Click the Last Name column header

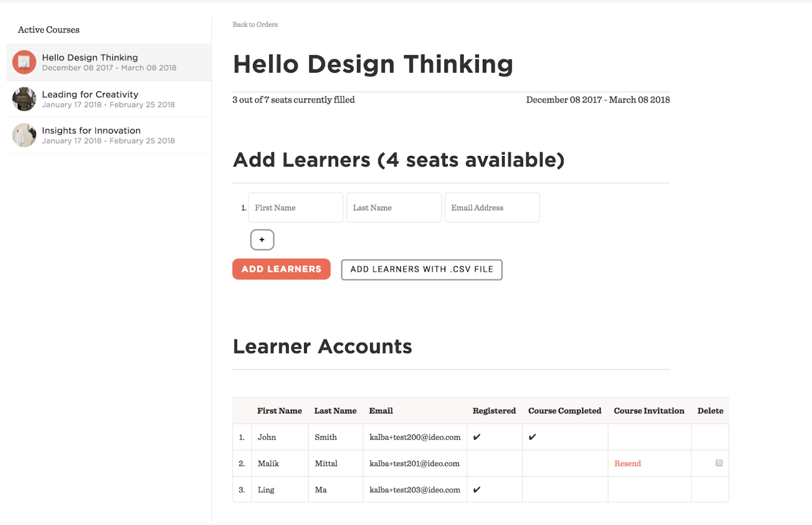pos(335,411)
